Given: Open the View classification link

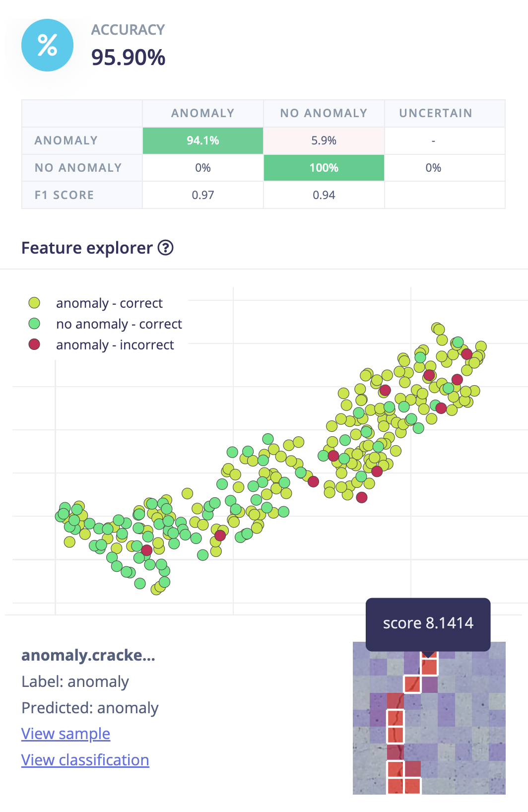Looking at the screenshot, I should click(x=85, y=760).
